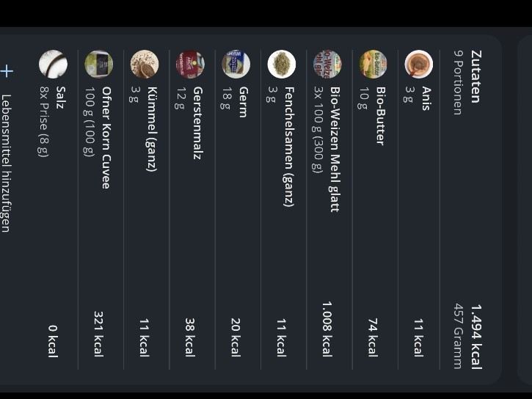Tap the Anis ingredient thumbnail
Screen dimensions: 532x399
coord(418,65)
